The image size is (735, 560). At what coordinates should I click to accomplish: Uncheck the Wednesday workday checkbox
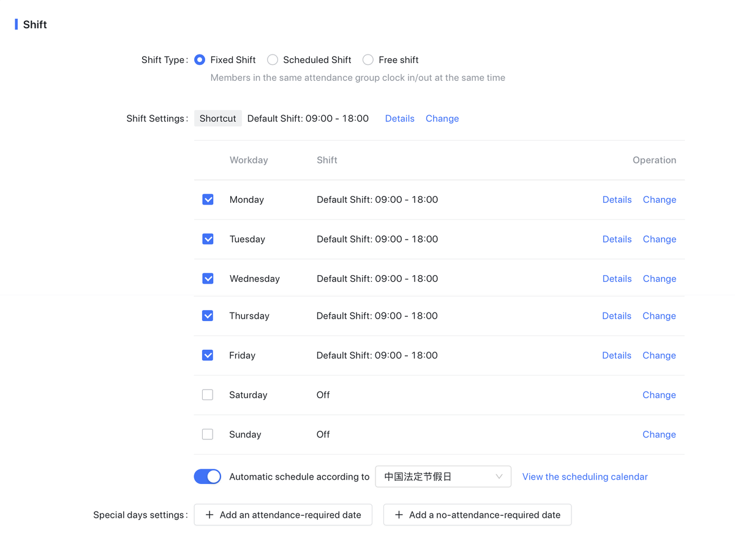point(208,279)
